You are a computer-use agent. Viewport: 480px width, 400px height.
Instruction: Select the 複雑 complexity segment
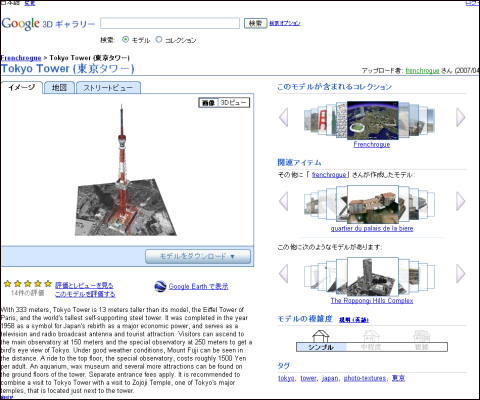click(422, 347)
